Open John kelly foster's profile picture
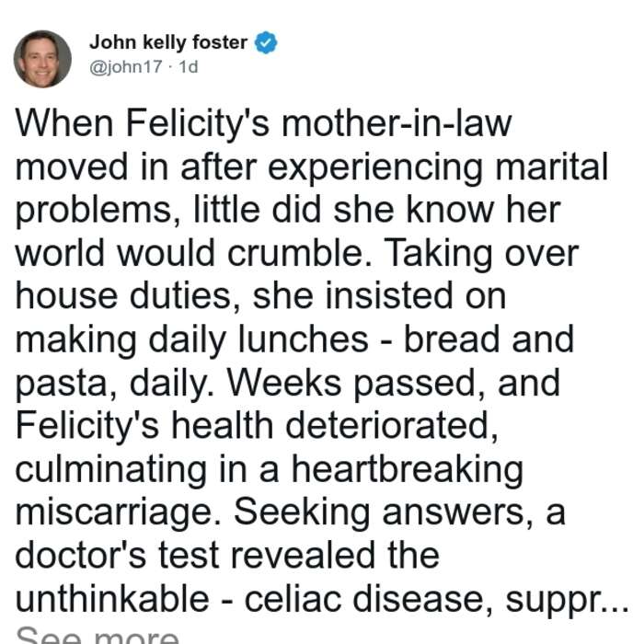The height and width of the screenshot is (644, 644). [x=42, y=59]
